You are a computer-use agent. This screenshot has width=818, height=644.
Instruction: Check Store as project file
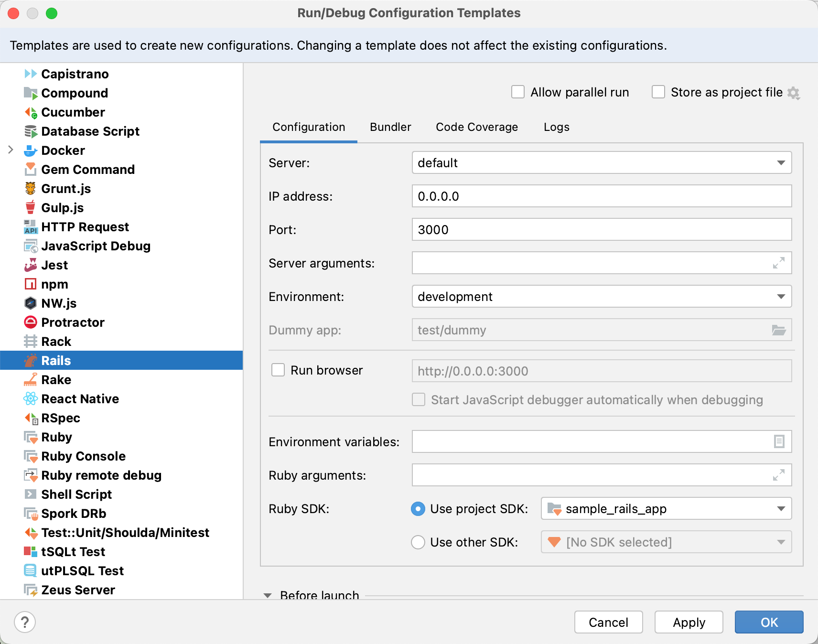click(x=658, y=92)
